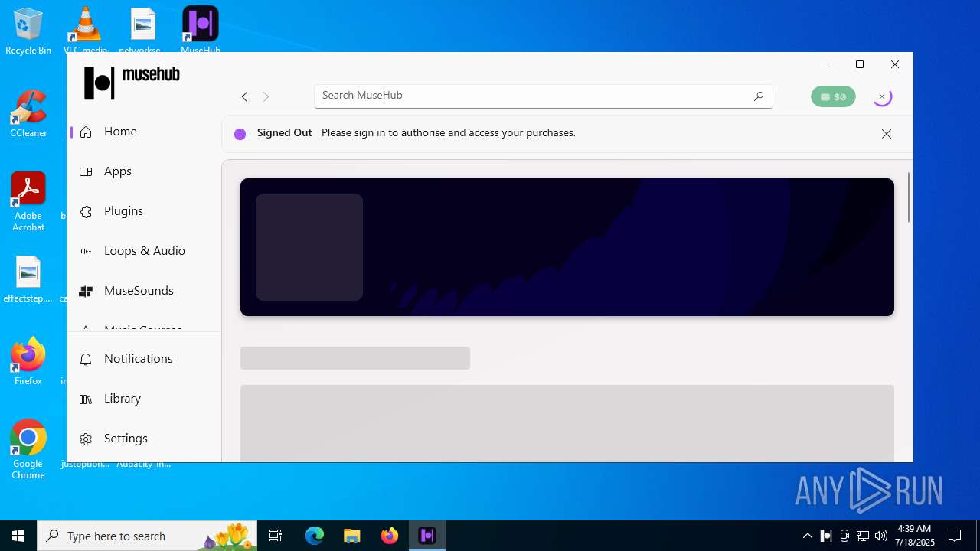
Task: Select the Firefox desktop shortcut
Action: (x=28, y=362)
